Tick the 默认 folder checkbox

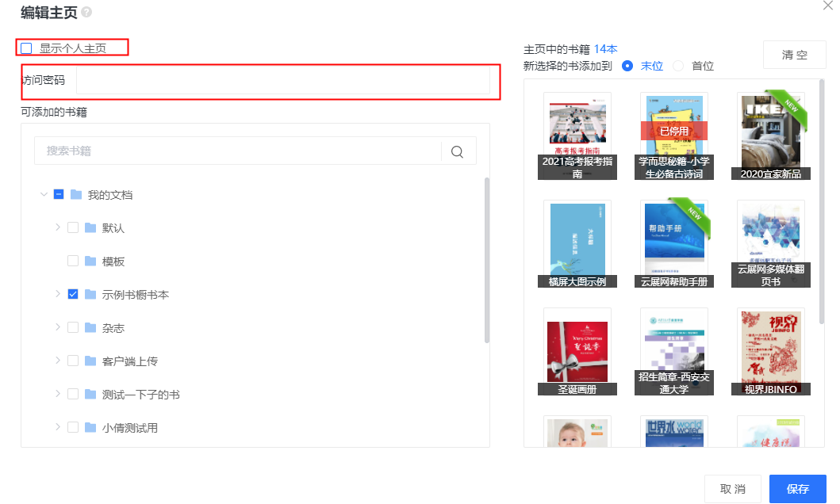(x=73, y=227)
